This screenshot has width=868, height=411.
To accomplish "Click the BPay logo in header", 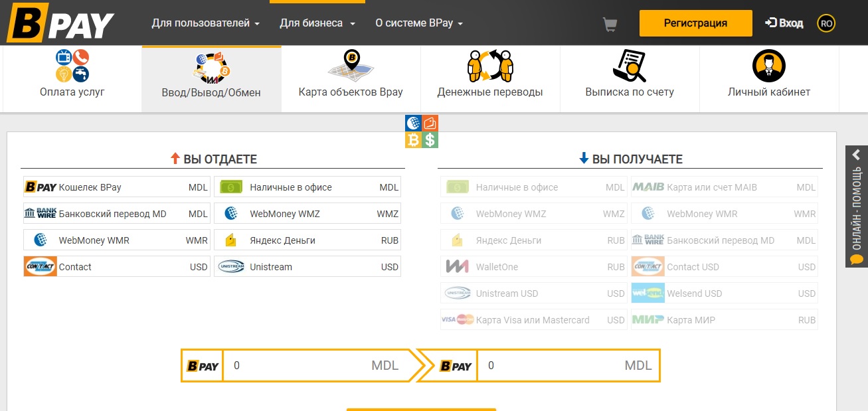I will 60,24.
